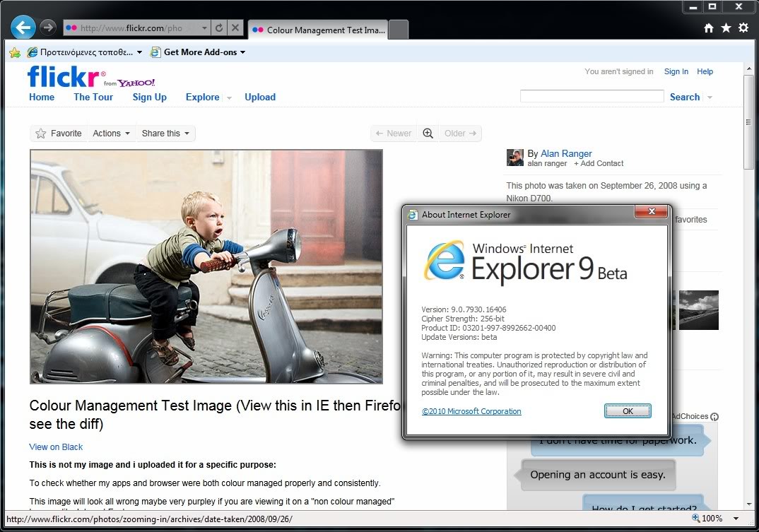Click the ©2010 Microsoft Corporation link

(471, 411)
